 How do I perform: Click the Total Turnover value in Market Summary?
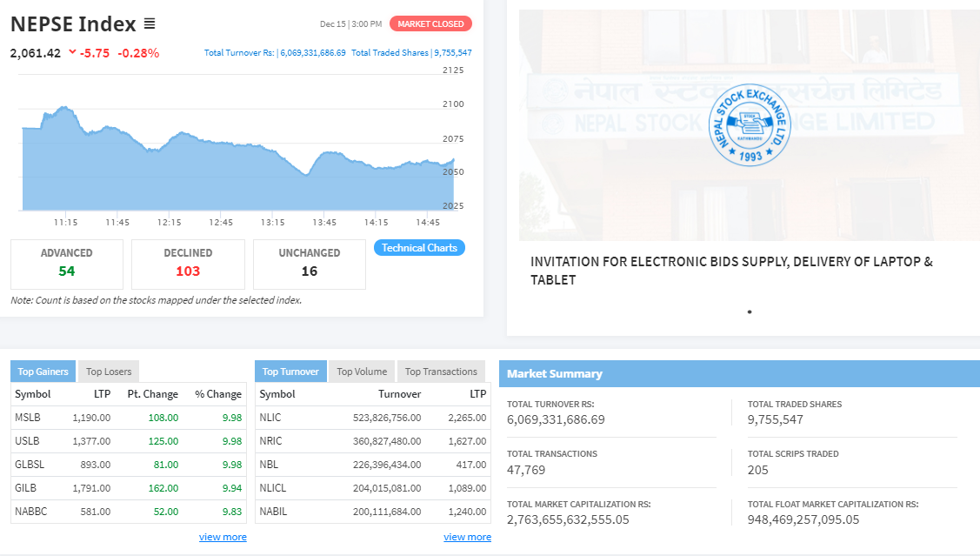click(556, 419)
